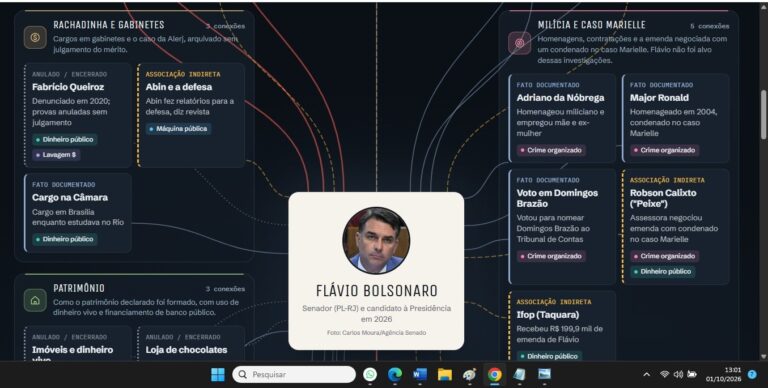This screenshot has height=388, width=768.
Task: Open the Photos picture icon in taskbar
Action: [x=544, y=375]
